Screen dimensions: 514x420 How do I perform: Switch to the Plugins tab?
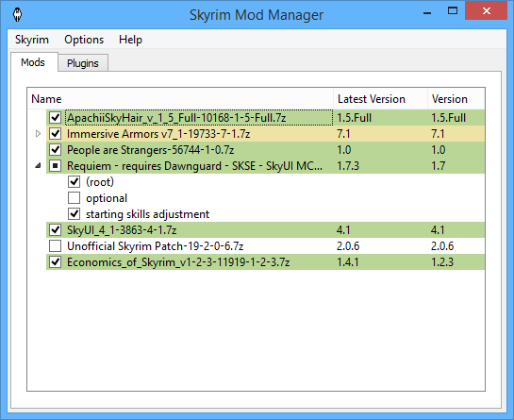click(x=83, y=63)
